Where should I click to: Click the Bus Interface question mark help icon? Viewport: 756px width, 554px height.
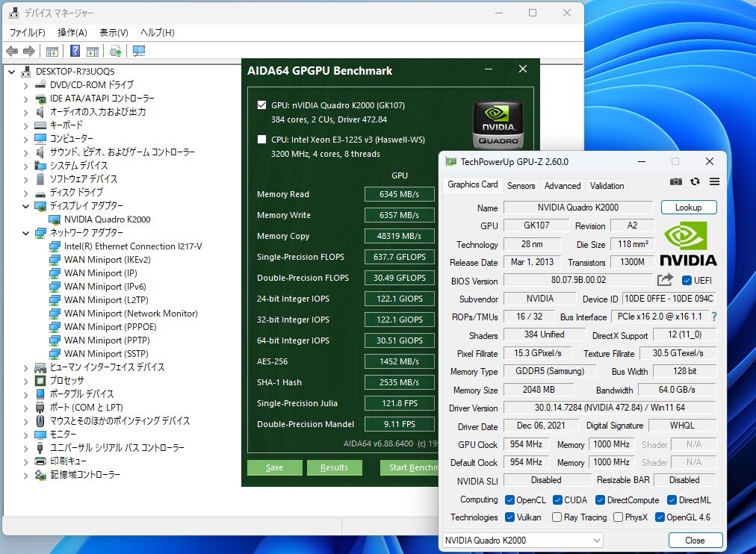tap(714, 317)
